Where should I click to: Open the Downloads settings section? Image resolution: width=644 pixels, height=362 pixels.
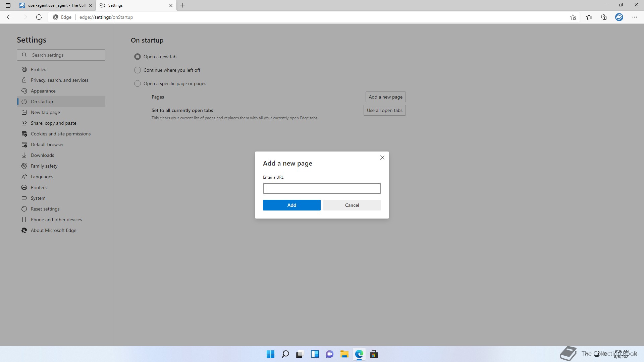[x=42, y=155]
